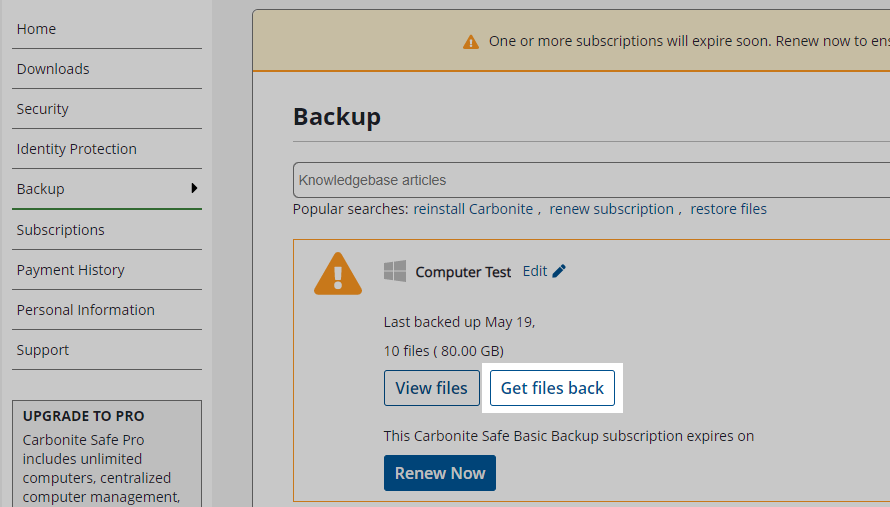The height and width of the screenshot is (507, 890).
Task: Click the 'subscription expires on' text
Action: 678,436
